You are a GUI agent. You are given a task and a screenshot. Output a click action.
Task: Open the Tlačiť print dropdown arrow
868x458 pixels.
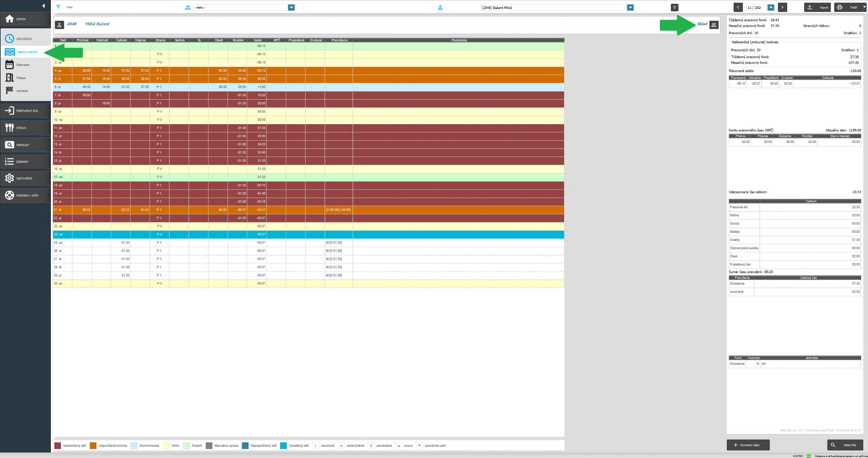865,7
